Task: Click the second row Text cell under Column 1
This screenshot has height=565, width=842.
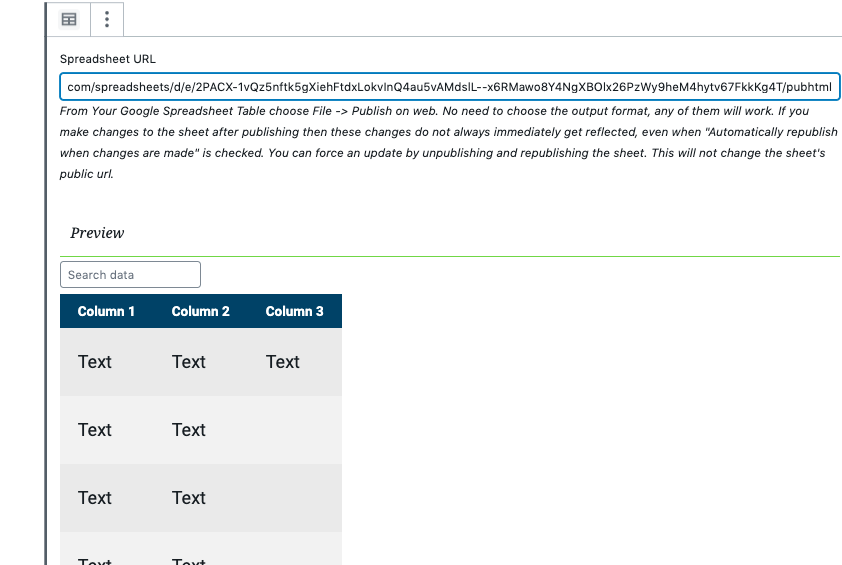Action: point(107,430)
